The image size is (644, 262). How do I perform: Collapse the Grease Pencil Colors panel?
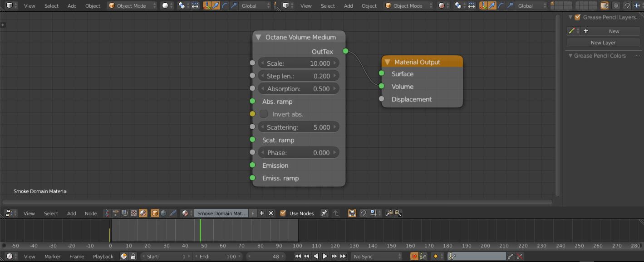(570, 56)
